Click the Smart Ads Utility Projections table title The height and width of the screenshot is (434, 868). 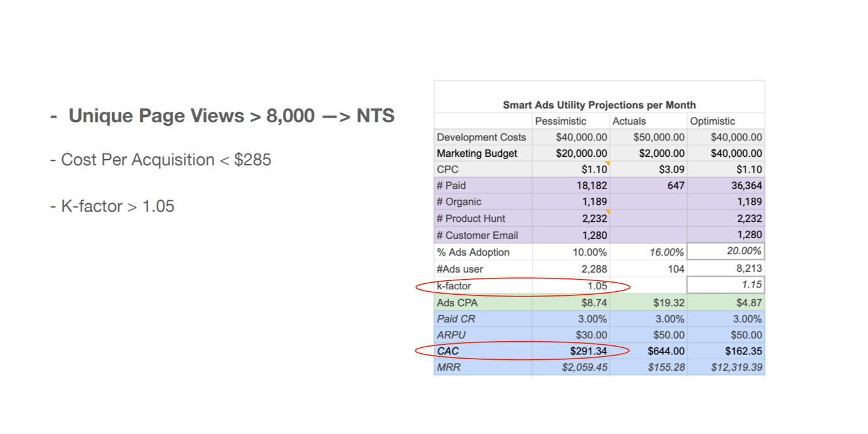[x=599, y=105]
